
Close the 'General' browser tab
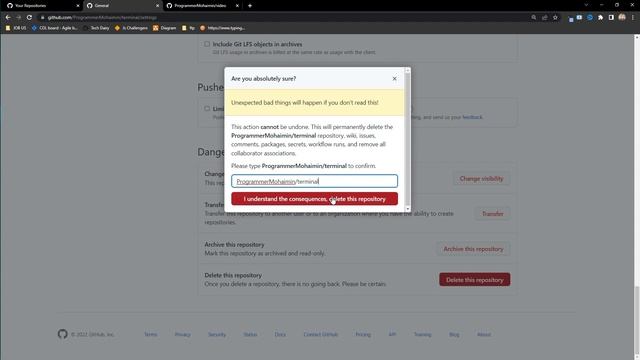158,6
